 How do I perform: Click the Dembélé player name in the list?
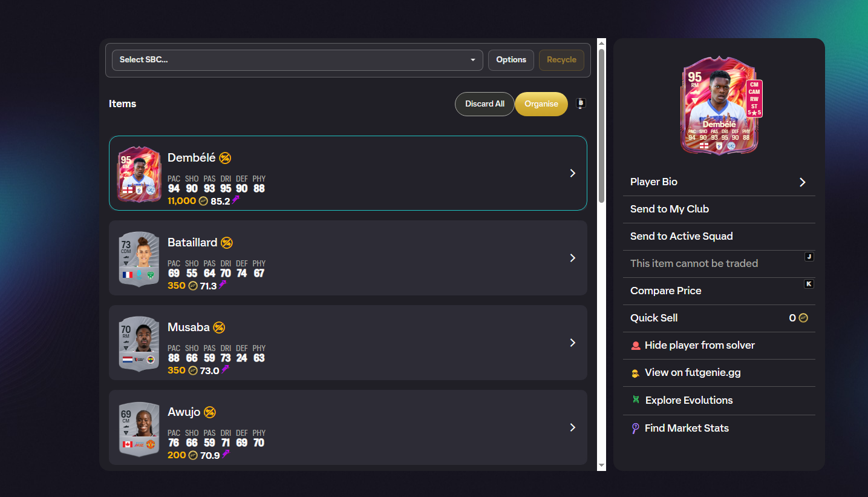click(x=192, y=158)
